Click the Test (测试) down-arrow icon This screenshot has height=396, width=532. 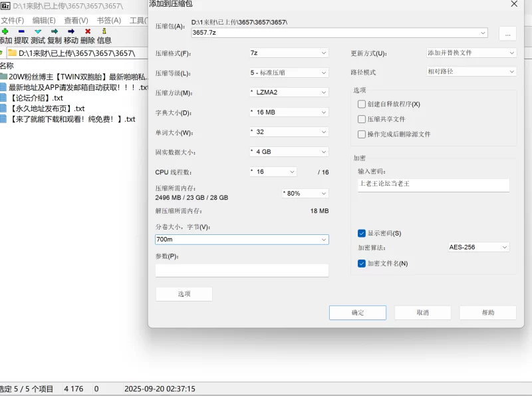coord(38,31)
